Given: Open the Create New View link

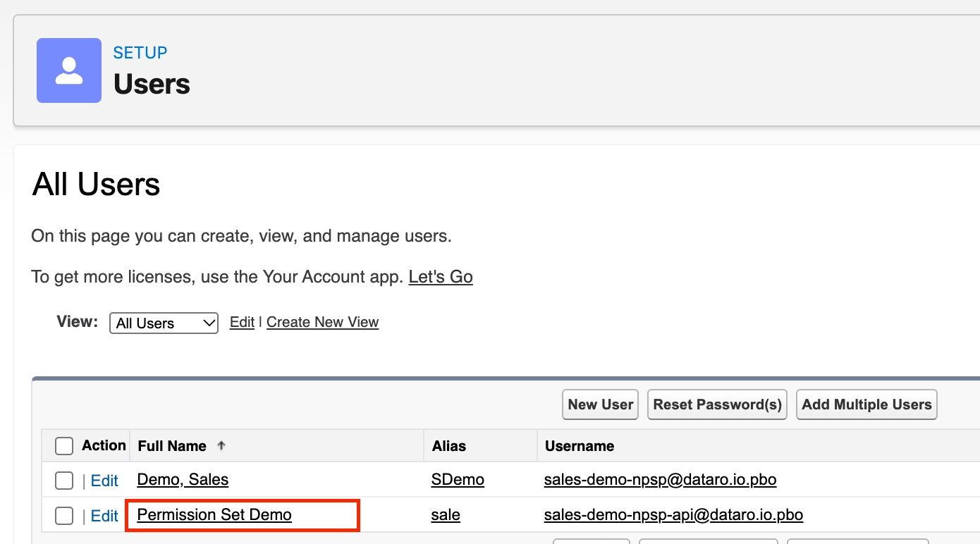Looking at the screenshot, I should [x=322, y=322].
